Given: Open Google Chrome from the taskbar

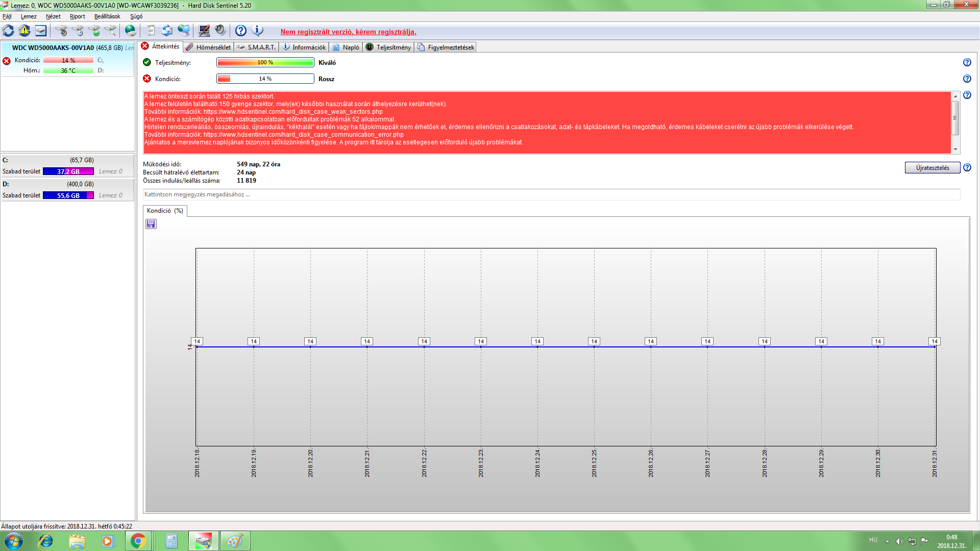Looking at the screenshot, I should [138, 541].
